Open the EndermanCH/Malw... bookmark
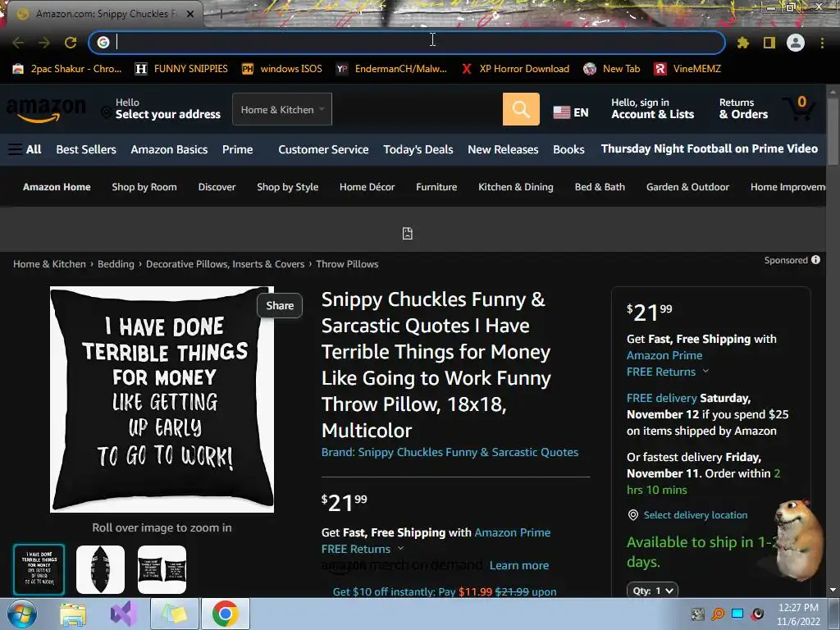This screenshot has height=630, width=840. click(391, 69)
